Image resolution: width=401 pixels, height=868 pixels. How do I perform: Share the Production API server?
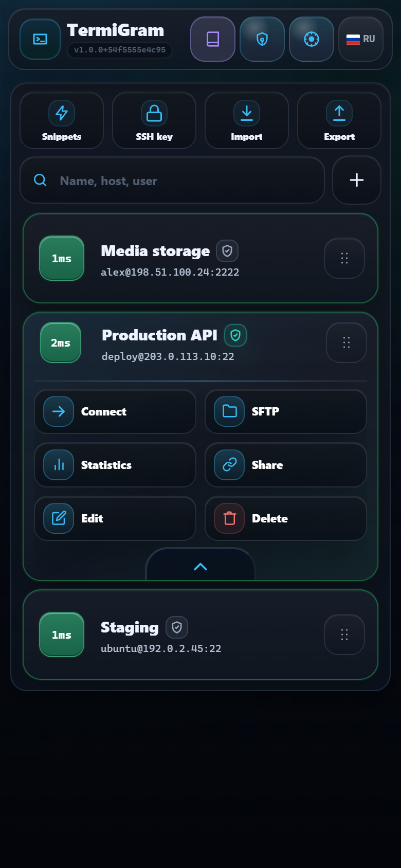point(286,465)
